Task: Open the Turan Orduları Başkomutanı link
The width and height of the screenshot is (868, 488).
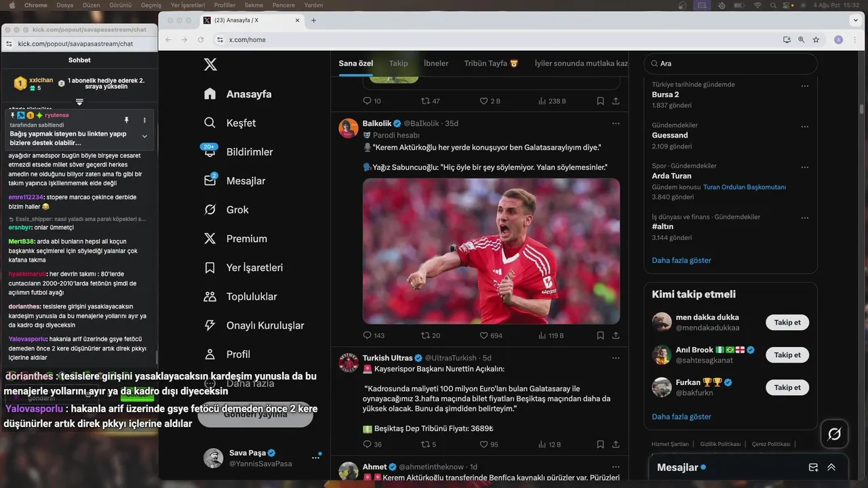Action: pyautogui.click(x=745, y=187)
